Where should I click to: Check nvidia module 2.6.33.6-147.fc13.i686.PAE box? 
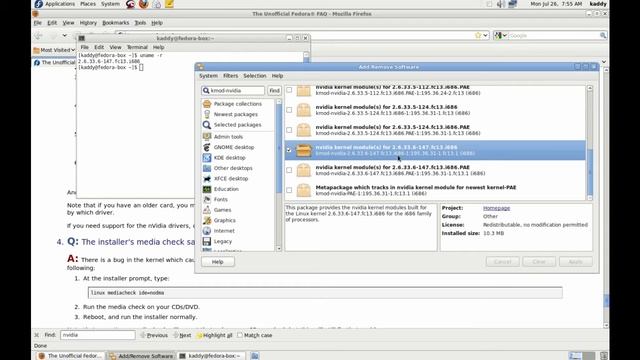(x=289, y=170)
